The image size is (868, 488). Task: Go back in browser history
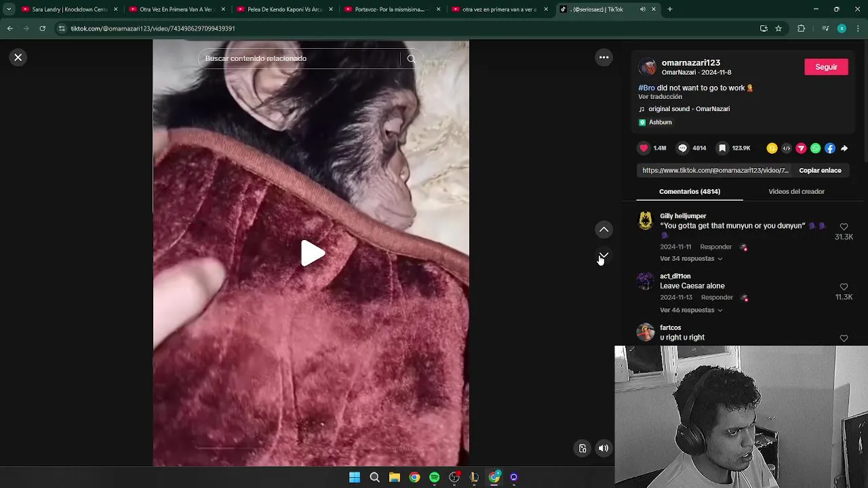(10, 28)
